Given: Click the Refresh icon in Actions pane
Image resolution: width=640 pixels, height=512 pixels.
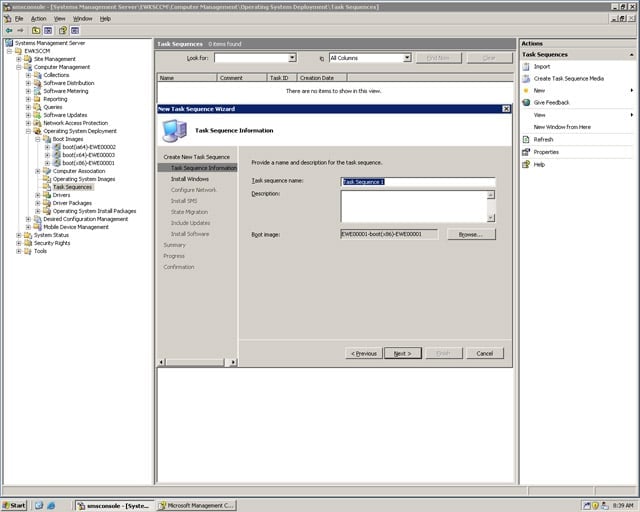Looking at the screenshot, I should pyautogui.click(x=526, y=140).
